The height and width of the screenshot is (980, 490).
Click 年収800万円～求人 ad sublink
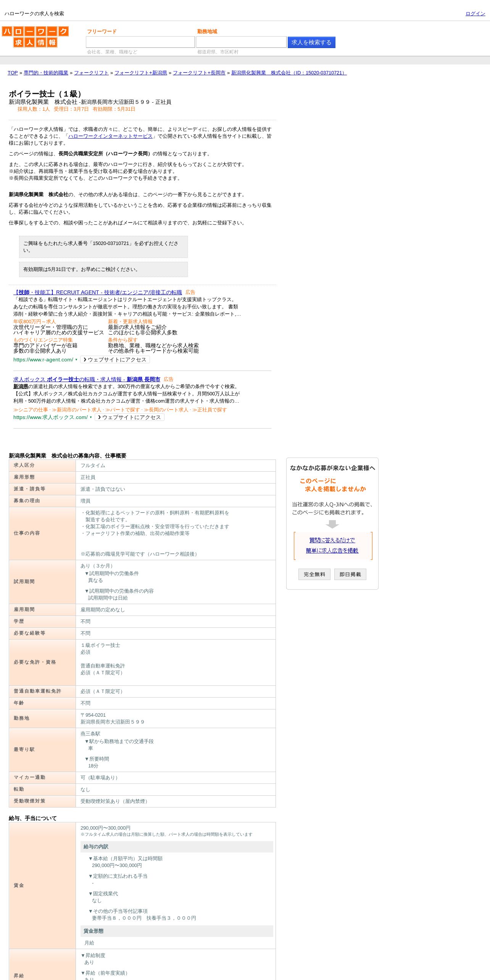34,322
